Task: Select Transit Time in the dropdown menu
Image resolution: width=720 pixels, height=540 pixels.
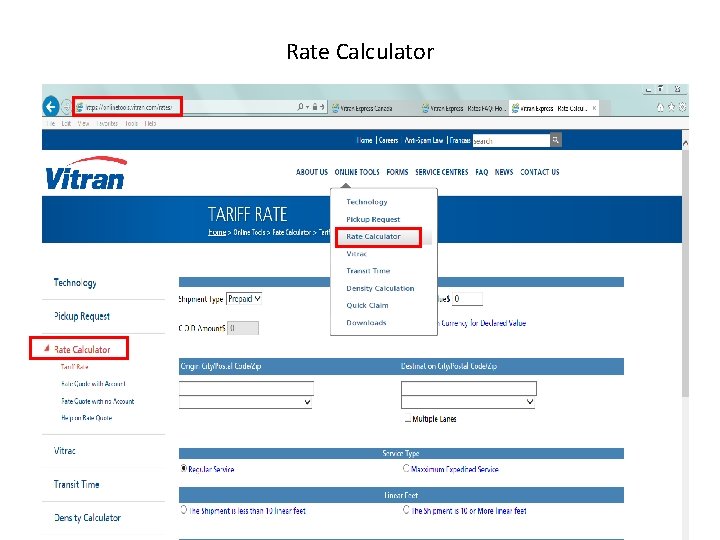Action: (x=368, y=271)
